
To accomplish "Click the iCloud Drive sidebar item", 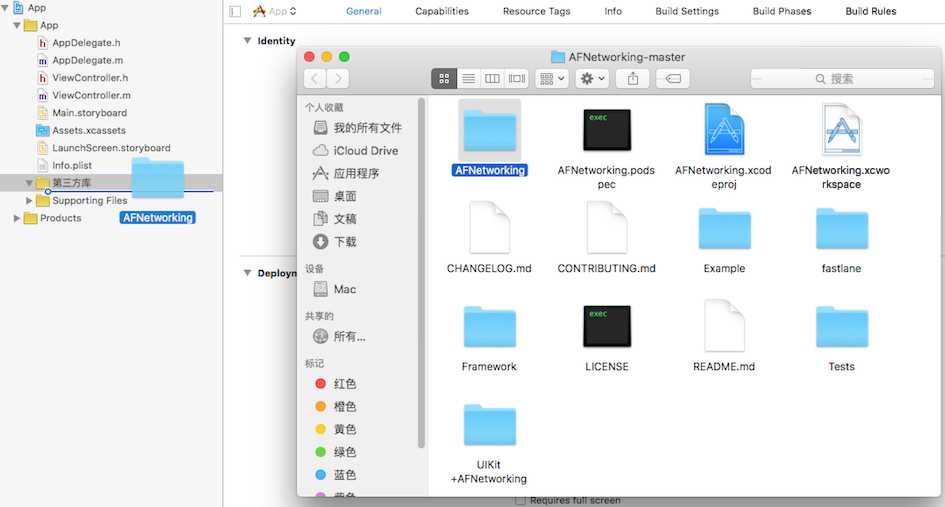I will (365, 150).
